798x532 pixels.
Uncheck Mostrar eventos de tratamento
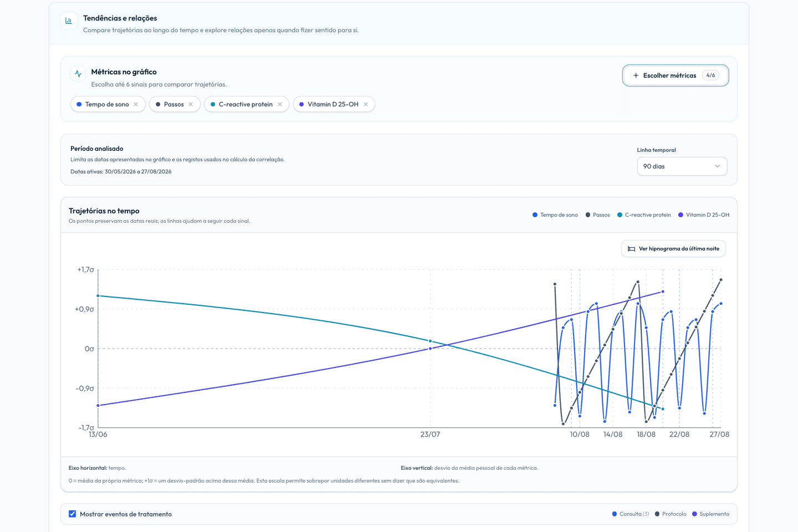click(72, 514)
